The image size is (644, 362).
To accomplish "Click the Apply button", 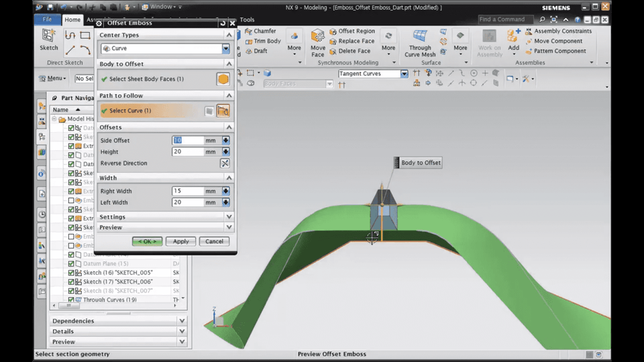I will click(x=180, y=241).
